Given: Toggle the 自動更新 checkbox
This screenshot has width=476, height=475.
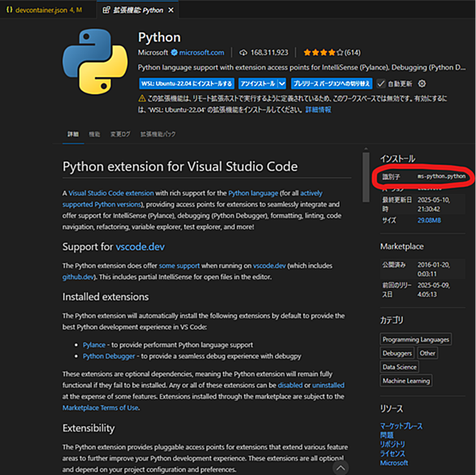Looking at the screenshot, I should tap(381, 84).
